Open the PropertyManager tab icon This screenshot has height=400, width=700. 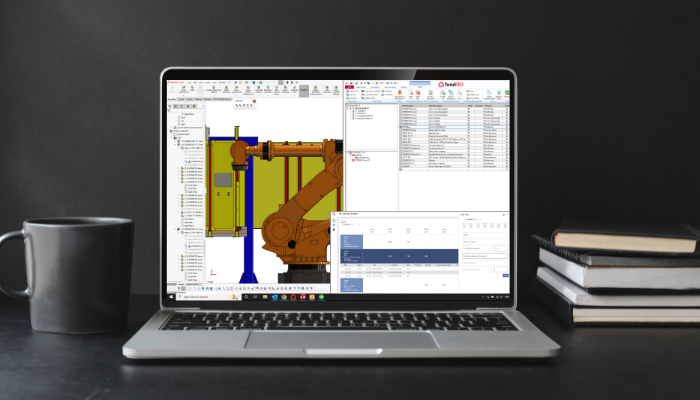[x=175, y=106]
